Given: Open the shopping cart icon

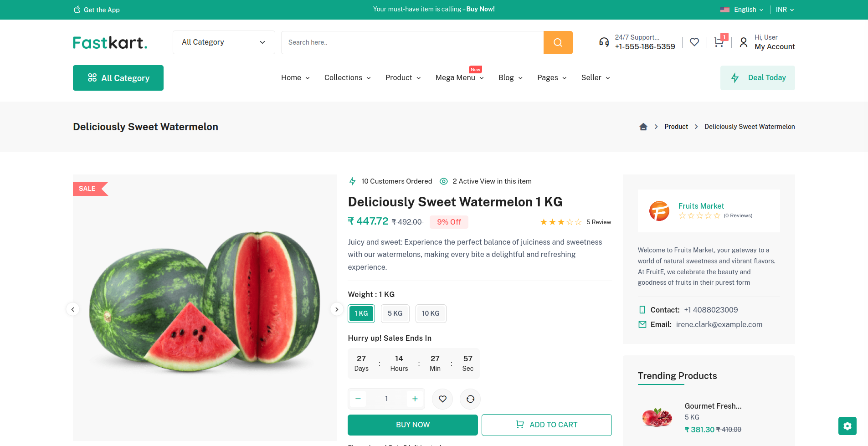Looking at the screenshot, I should pyautogui.click(x=719, y=42).
